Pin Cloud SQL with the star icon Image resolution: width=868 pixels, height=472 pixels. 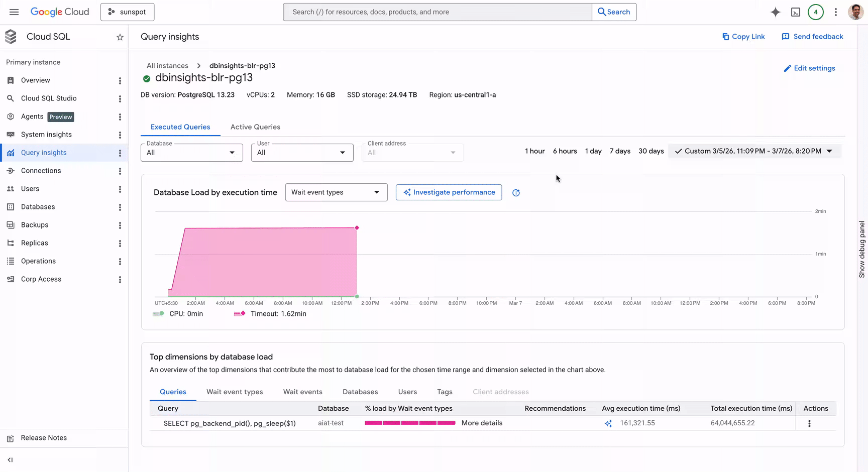120,37
